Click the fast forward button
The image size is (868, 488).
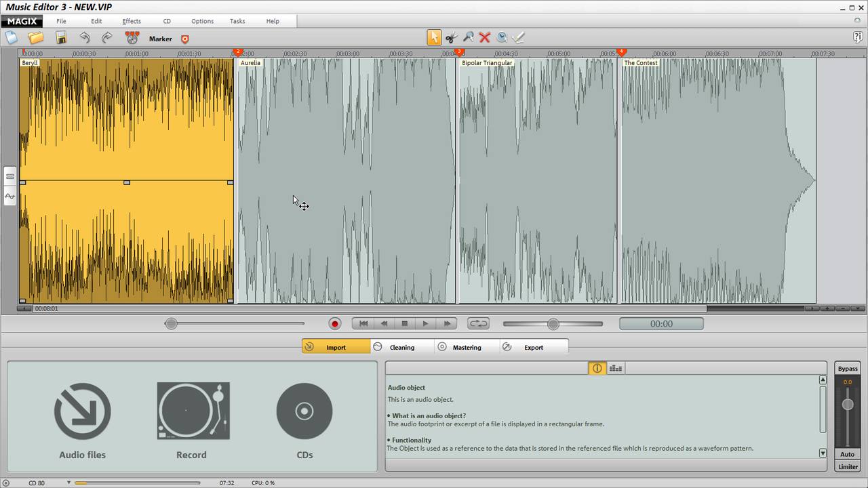tap(447, 324)
